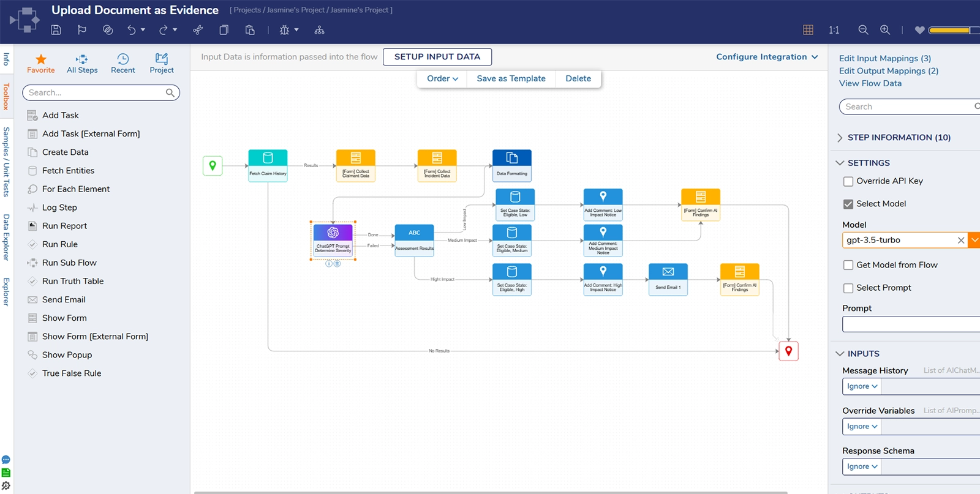Switch to the All Steps tab

point(82,63)
